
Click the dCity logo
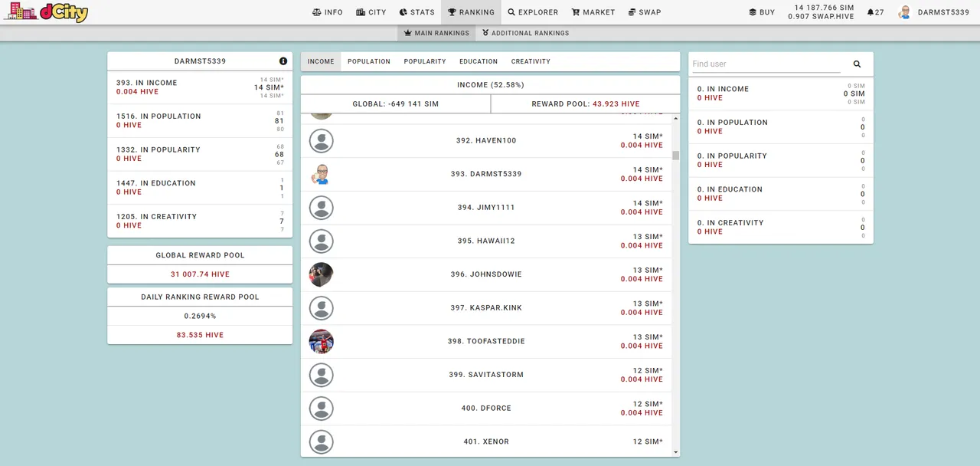tap(46, 12)
